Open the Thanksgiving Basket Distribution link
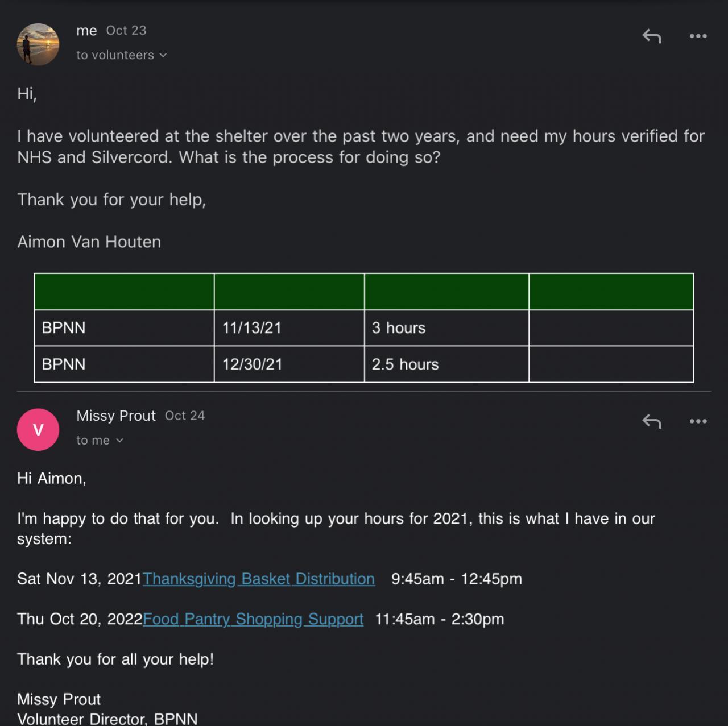 coord(259,579)
